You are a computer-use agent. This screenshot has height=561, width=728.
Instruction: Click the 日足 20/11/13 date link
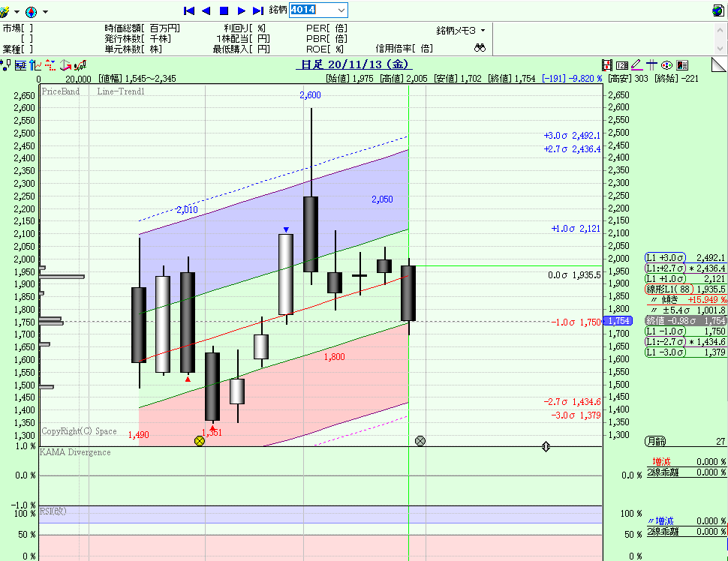(x=353, y=64)
